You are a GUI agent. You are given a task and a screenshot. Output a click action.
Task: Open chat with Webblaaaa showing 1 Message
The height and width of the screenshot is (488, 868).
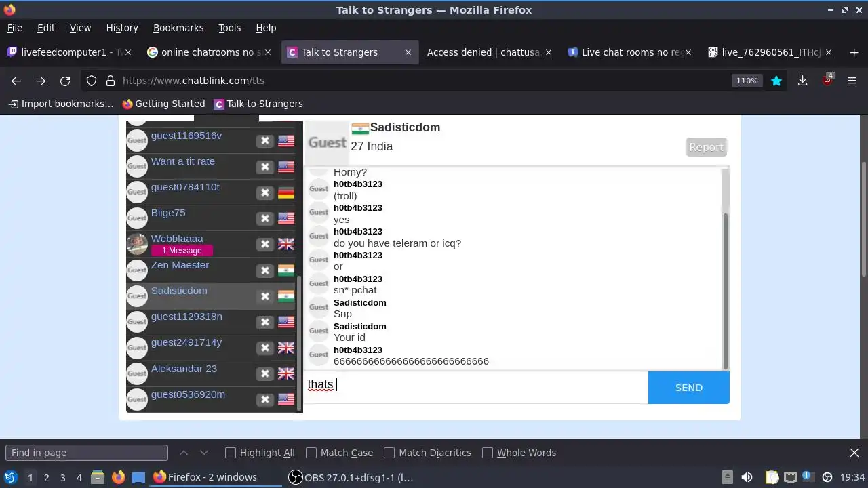[x=182, y=251]
